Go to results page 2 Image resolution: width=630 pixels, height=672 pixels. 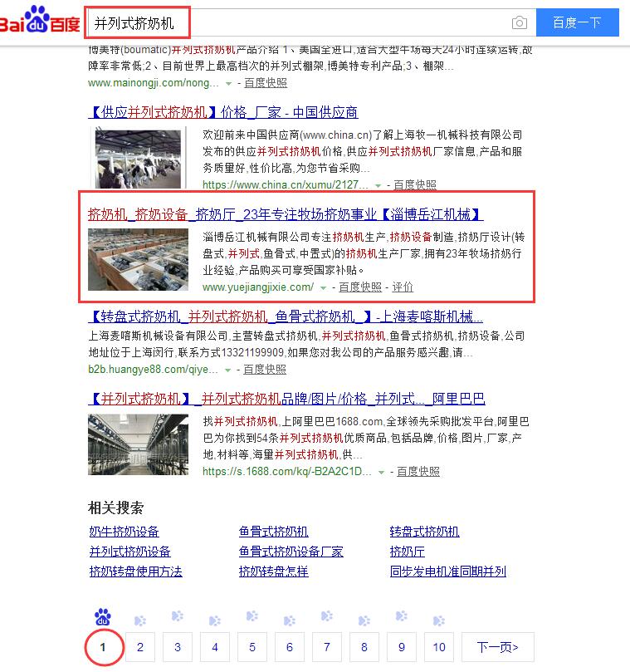(x=140, y=647)
